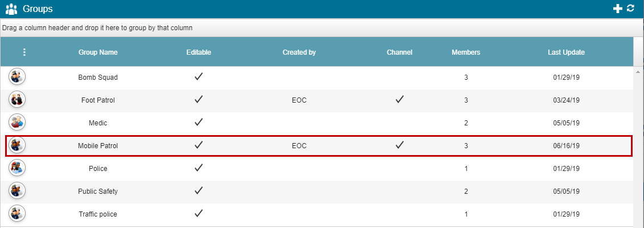Select the Bomb Squad group name
The width and height of the screenshot is (644, 228).
point(98,77)
